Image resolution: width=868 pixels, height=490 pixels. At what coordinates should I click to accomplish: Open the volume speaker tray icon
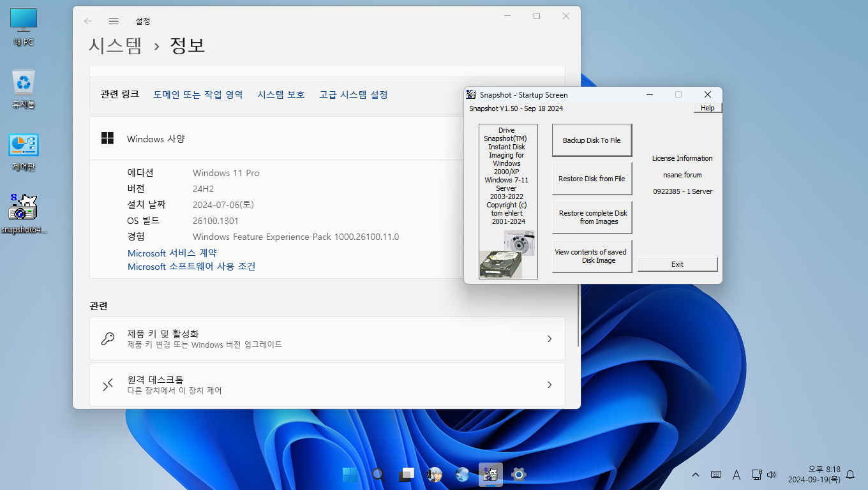[x=772, y=475]
